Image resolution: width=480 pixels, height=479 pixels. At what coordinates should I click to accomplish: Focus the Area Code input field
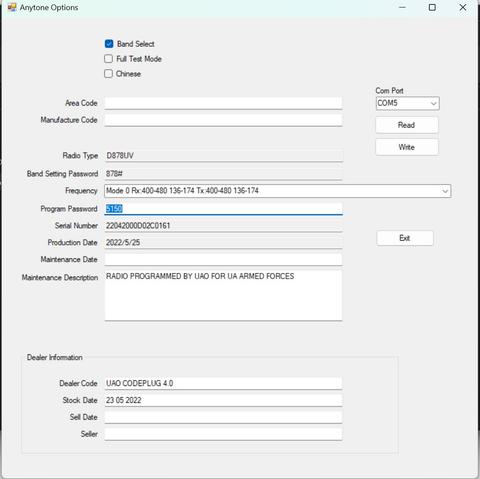click(x=223, y=103)
